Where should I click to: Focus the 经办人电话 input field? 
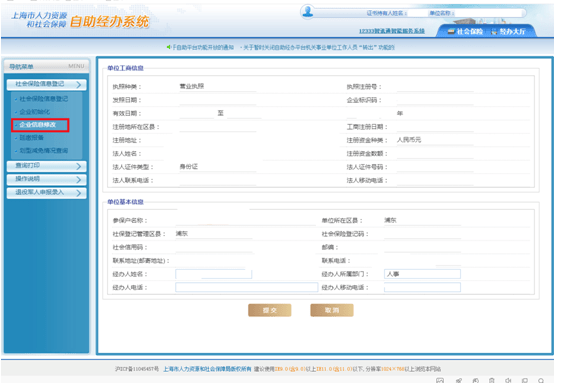click(x=247, y=288)
